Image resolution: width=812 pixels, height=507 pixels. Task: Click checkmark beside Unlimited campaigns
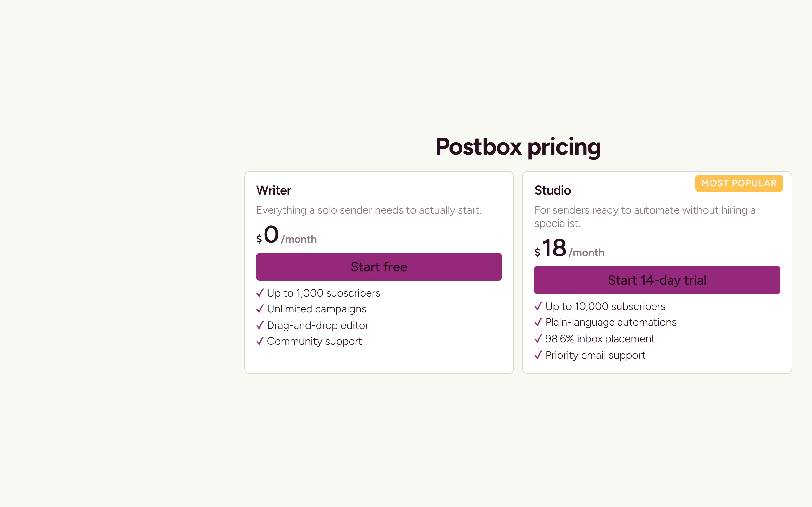click(260, 309)
